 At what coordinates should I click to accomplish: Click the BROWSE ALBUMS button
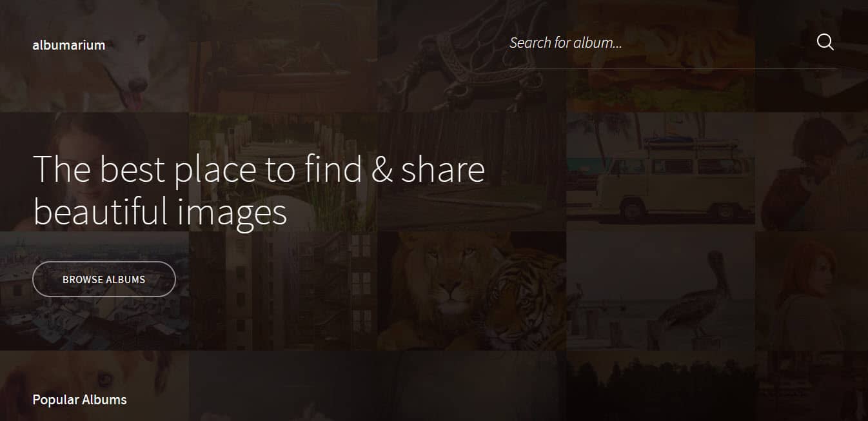(x=104, y=279)
